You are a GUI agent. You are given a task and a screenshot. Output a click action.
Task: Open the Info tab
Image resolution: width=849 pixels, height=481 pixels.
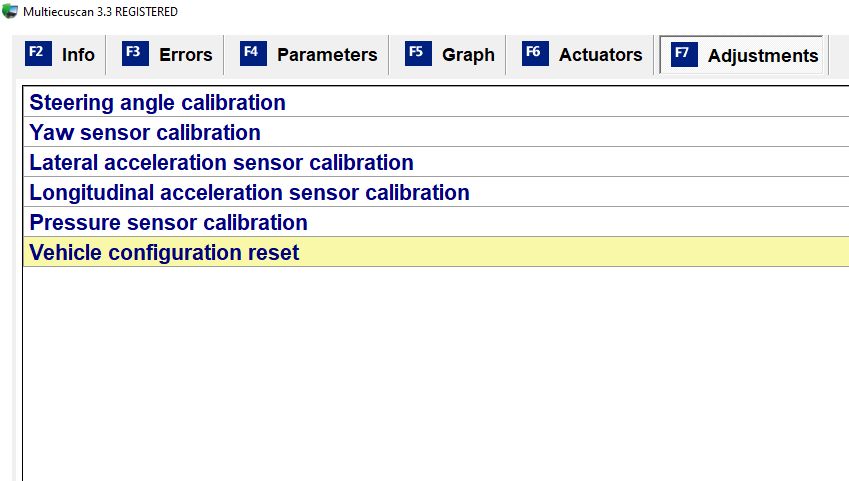78,55
